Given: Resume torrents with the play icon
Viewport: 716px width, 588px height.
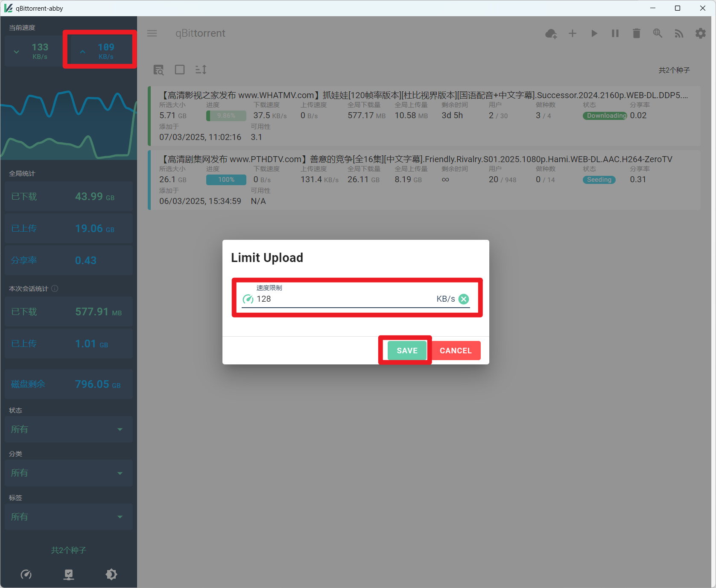Looking at the screenshot, I should pyautogui.click(x=594, y=33).
